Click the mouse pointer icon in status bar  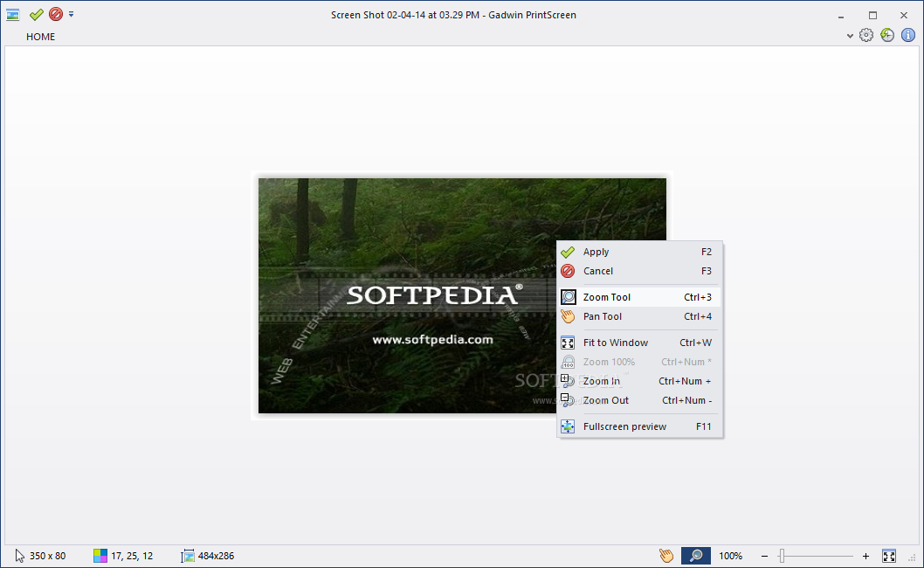tap(20, 556)
